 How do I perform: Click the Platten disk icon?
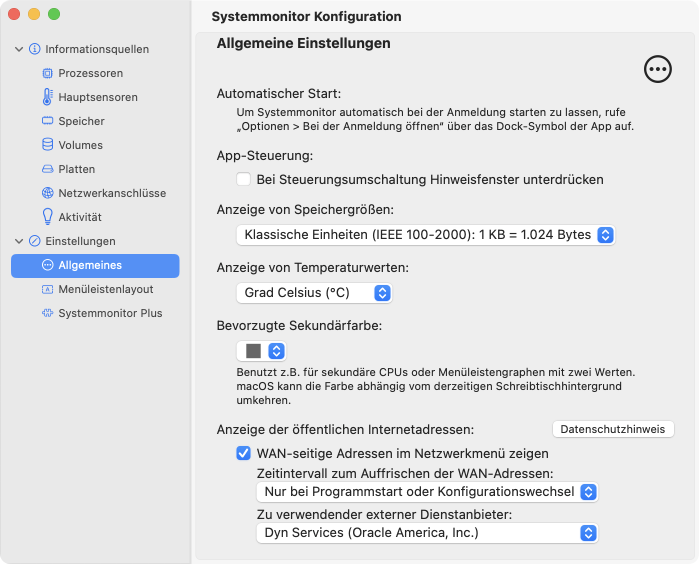[x=47, y=169]
